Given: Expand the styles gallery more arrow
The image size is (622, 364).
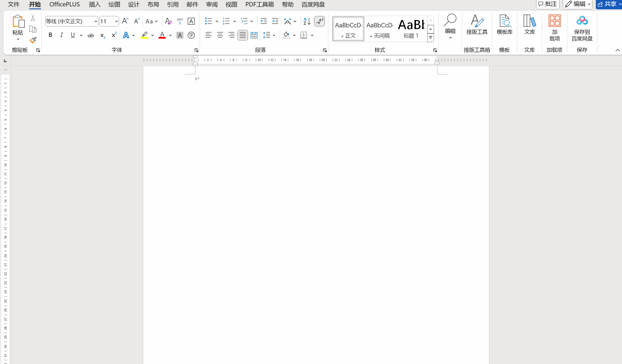Looking at the screenshot, I should point(430,38).
